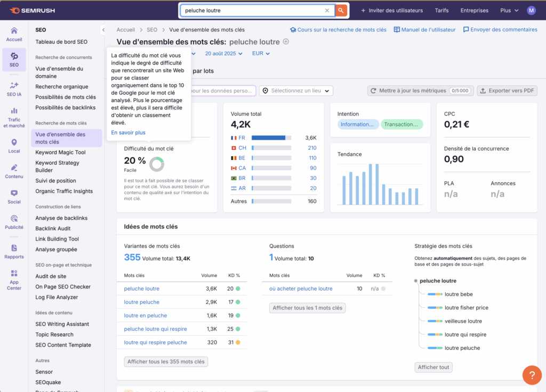This screenshot has width=546, height=392.
Task: Click the Belgium BE country row
Action: (x=274, y=158)
